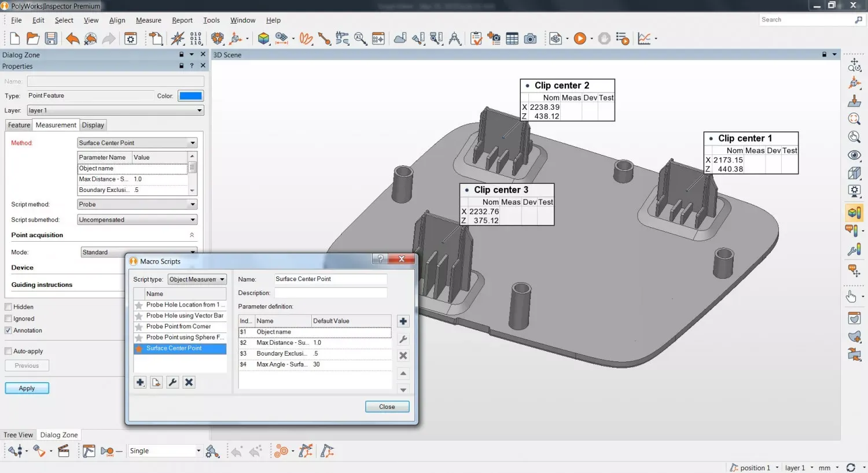This screenshot has width=868, height=473.
Task: Add a new parameter with the plus icon
Action: (x=403, y=321)
